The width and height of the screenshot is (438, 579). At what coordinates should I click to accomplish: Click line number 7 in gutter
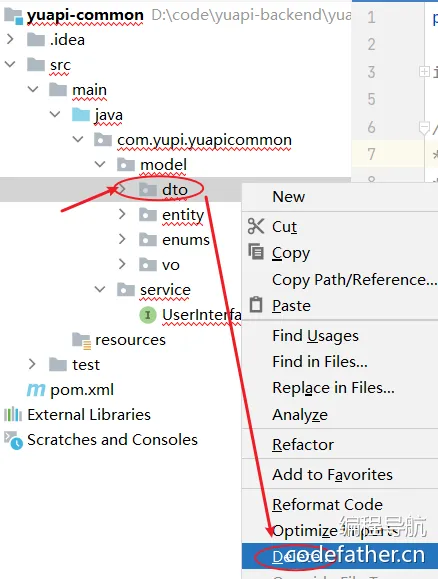click(372, 154)
